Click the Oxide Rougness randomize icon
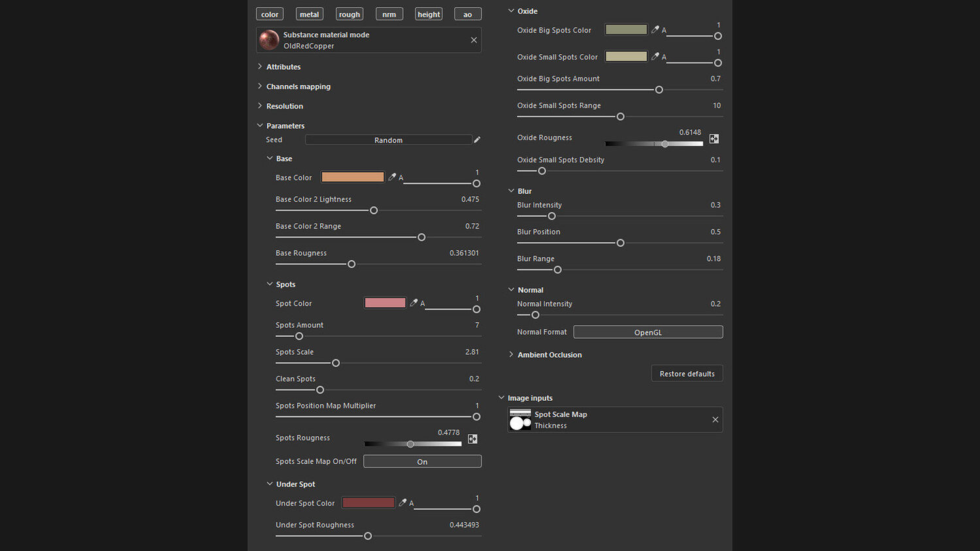The height and width of the screenshot is (551, 980). coord(714,138)
